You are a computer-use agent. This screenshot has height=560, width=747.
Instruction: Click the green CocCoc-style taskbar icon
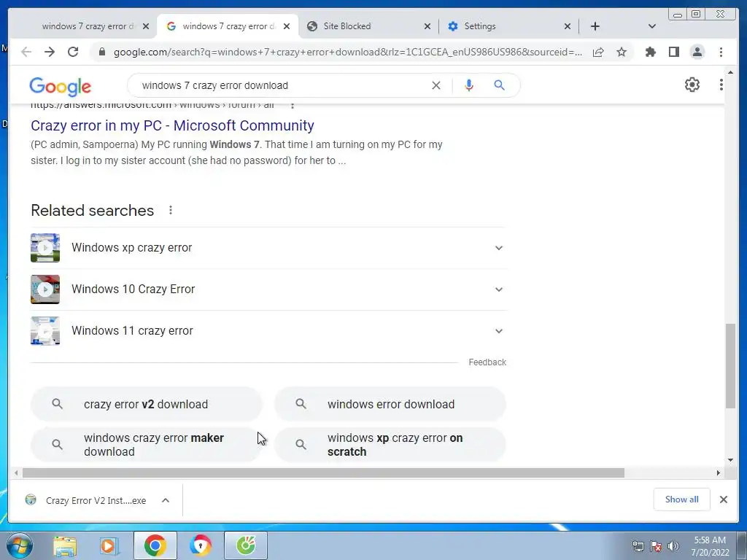click(x=246, y=545)
